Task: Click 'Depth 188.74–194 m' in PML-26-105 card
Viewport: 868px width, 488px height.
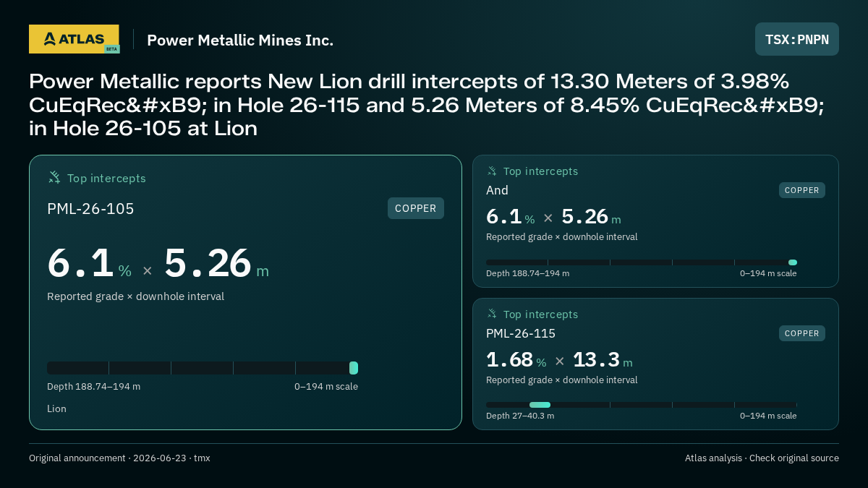Action: click(x=93, y=386)
